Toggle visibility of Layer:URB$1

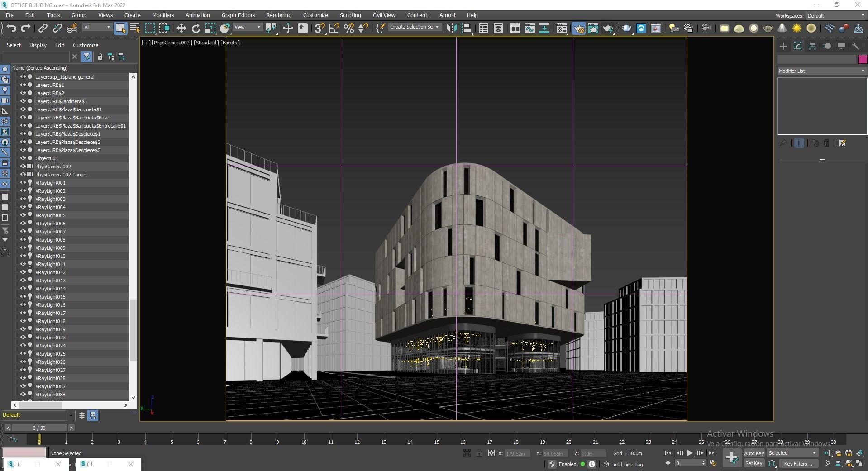point(23,85)
